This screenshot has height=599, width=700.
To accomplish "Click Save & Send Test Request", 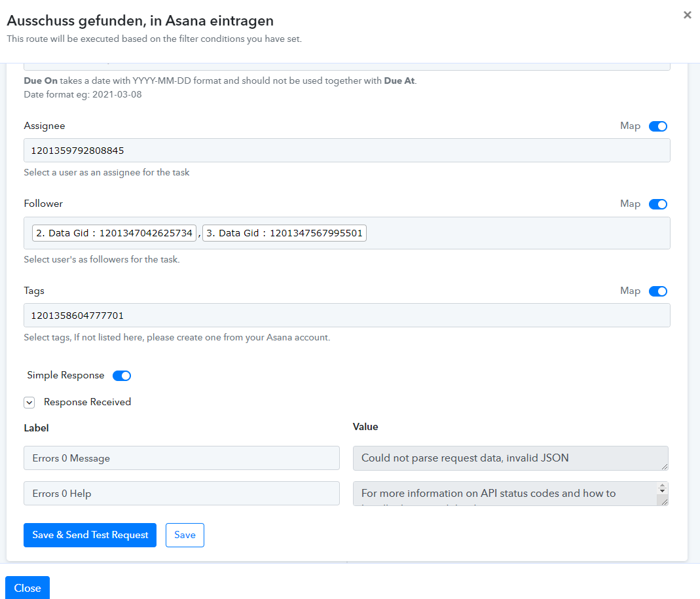I will tap(90, 535).
